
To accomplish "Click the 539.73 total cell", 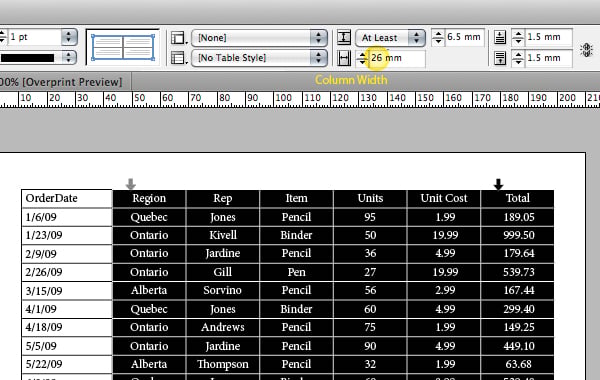I will pos(517,272).
